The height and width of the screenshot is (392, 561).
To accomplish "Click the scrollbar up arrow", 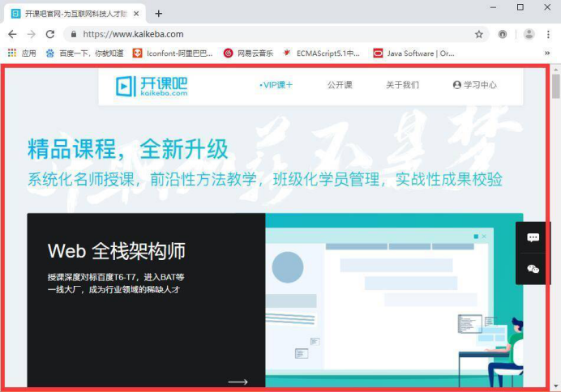I will point(555,70).
